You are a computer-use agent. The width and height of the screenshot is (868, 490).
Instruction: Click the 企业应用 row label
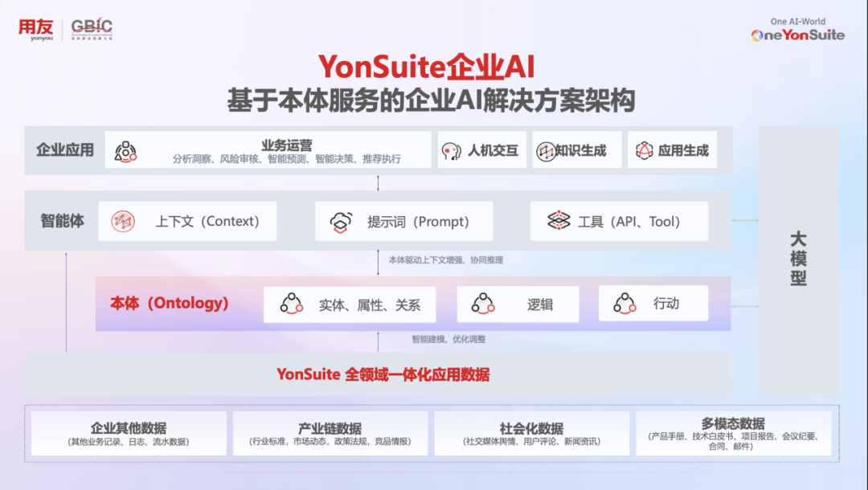coord(65,150)
